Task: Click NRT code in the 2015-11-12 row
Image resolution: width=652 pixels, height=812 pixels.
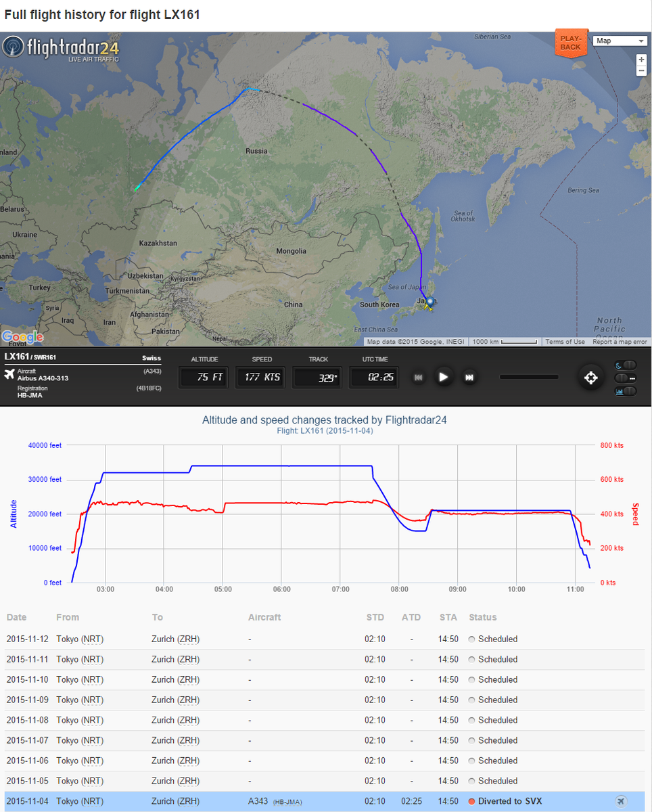Action: pos(93,639)
